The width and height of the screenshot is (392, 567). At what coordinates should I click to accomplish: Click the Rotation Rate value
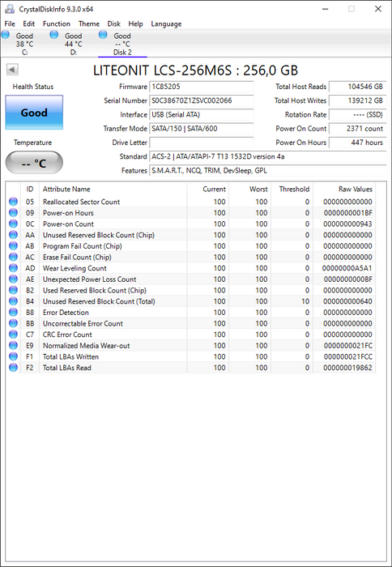(357, 115)
